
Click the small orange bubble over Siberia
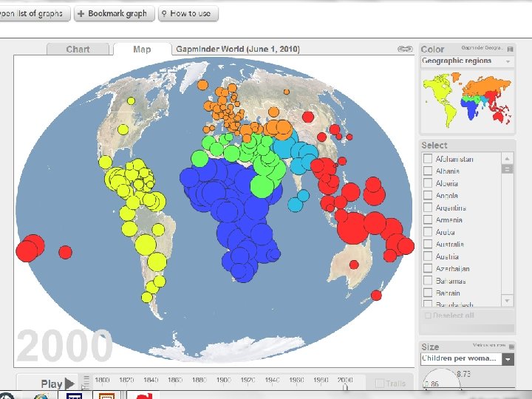tap(287, 92)
